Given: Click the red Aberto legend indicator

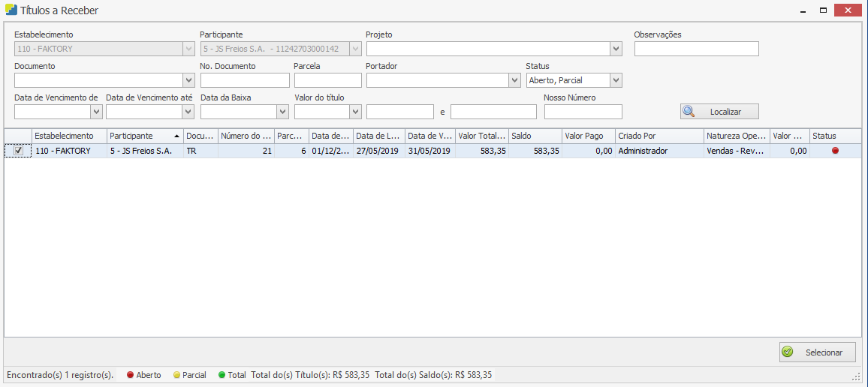Looking at the screenshot, I should (x=130, y=375).
